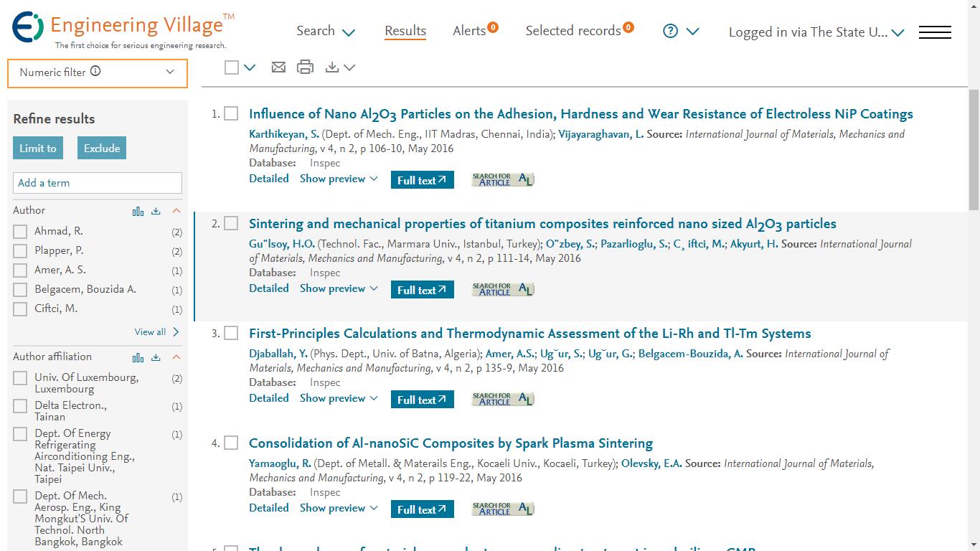
Task: Check the box for result 2
Action: pyautogui.click(x=231, y=223)
